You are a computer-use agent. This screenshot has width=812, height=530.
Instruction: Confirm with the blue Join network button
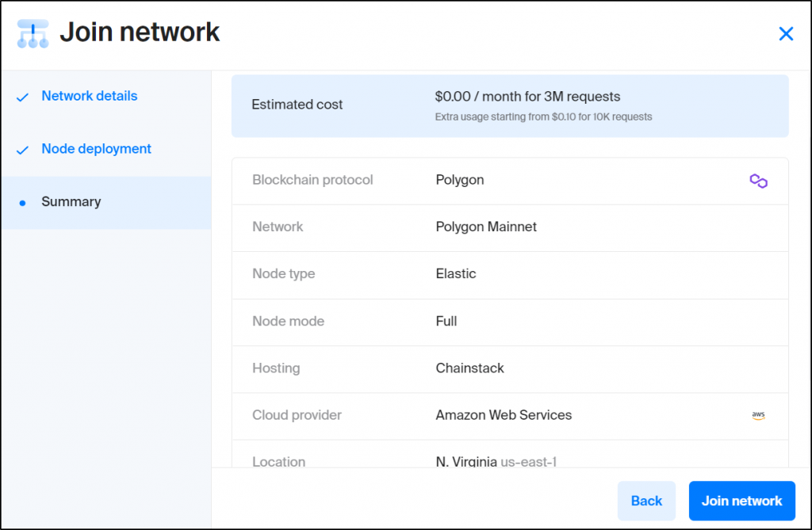741,501
